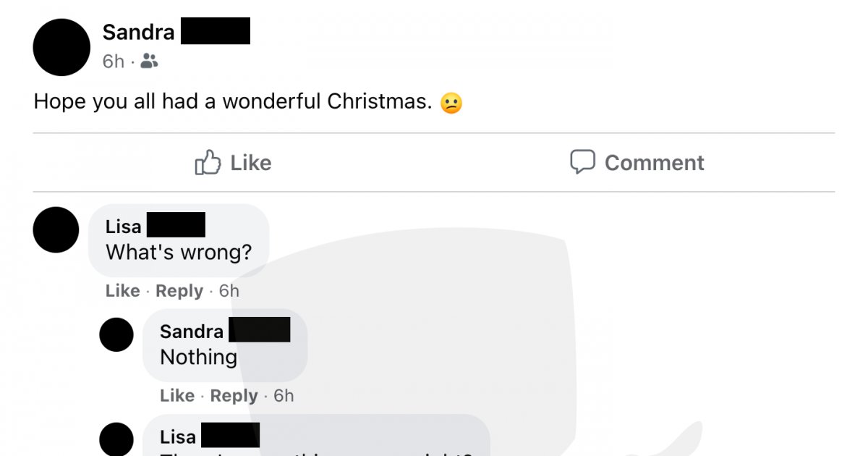This screenshot has width=868, height=456.
Task: Click Lisa's avatar on the bottom reply
Action: tap(116, 439)
